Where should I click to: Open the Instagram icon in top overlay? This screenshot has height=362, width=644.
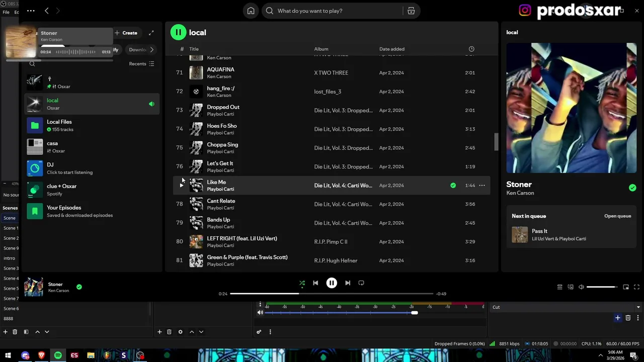point(525,11)
